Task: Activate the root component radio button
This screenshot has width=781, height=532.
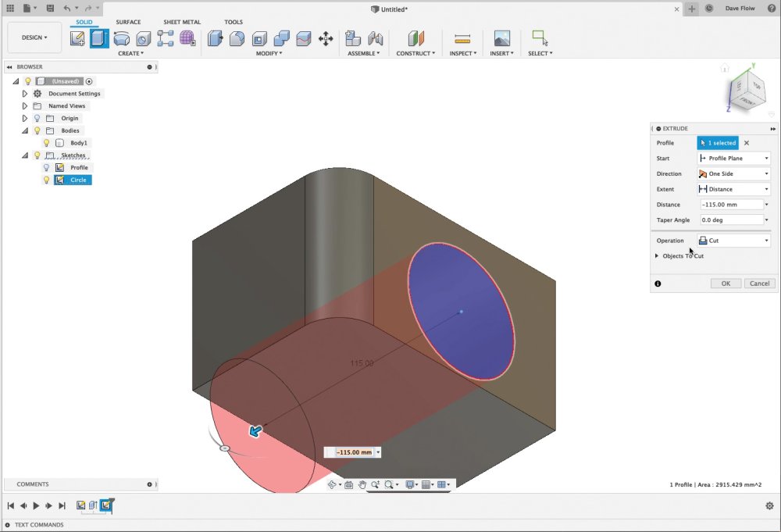Action: coord(89,81)
